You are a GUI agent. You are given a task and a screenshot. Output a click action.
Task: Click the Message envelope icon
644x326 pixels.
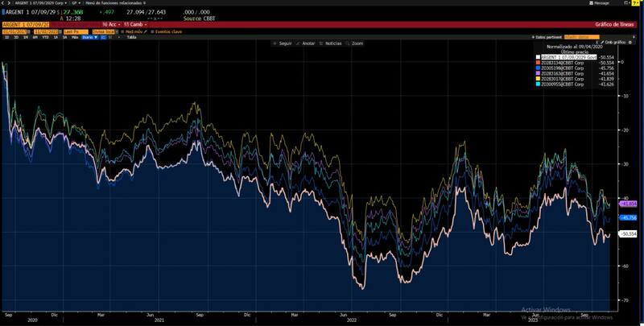[x=589, y=3]
